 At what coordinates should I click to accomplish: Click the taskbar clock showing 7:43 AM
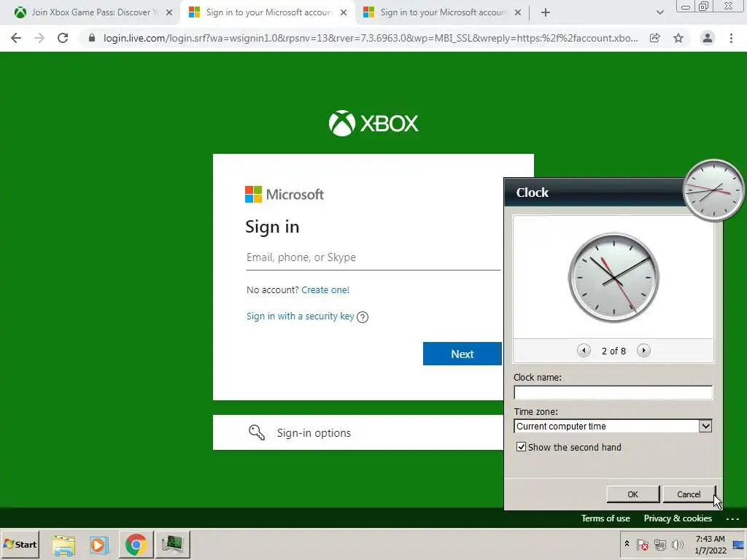coord(710,544)
